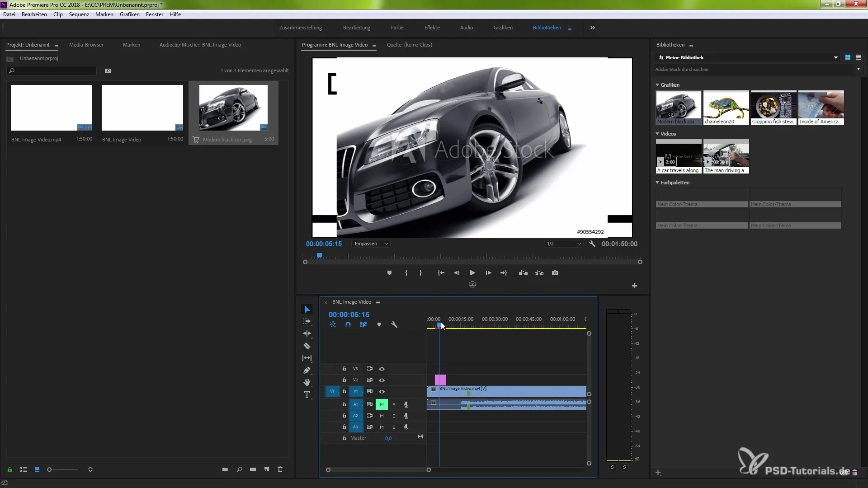Image resolution: width=868 pixels, height=488 pixels.
Task: Open the Einpassen zoom dropdown
Action: [371, 244]
